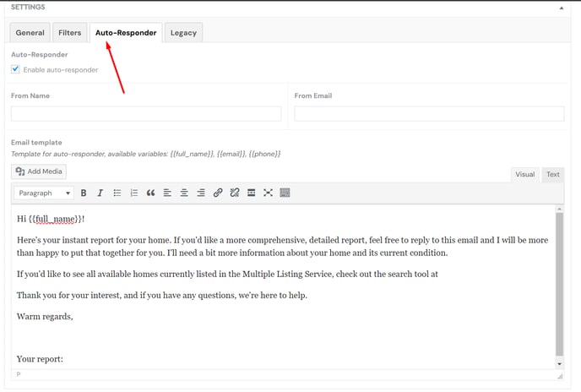The image size is (581, 392).
Task: Insert a blockquote
Action: pyautogui.click(x=150, y=193)
